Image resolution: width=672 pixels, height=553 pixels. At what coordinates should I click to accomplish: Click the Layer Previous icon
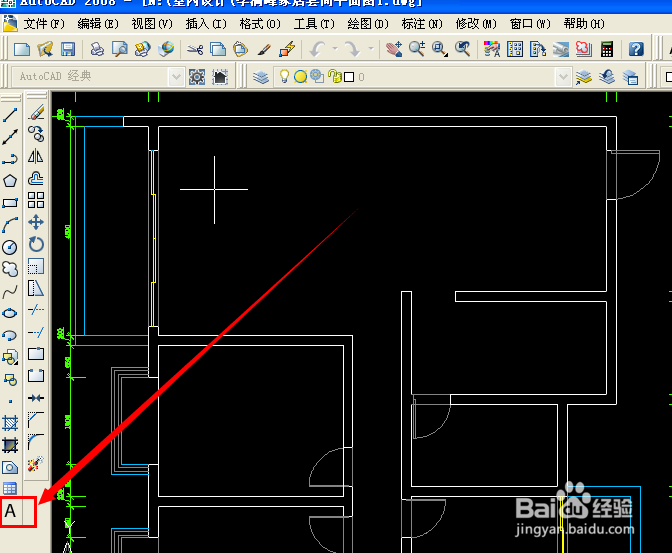(x=607, y=77)
